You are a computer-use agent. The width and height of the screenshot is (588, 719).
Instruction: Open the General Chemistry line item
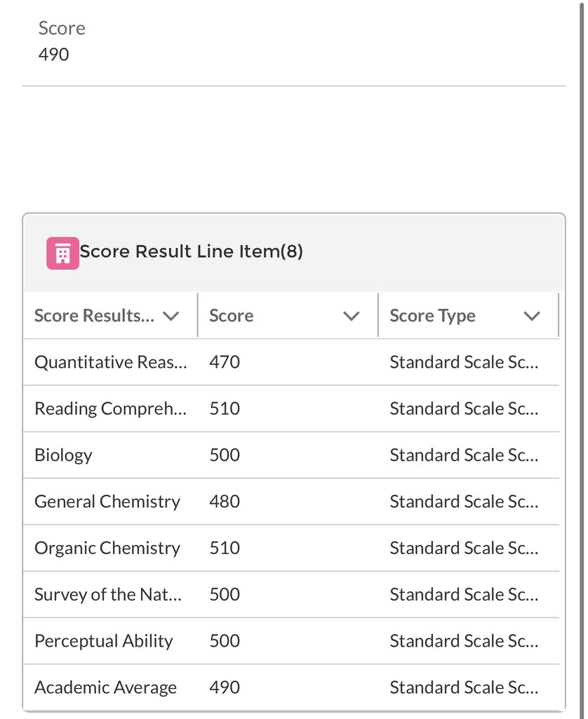(x=107, y=501)
